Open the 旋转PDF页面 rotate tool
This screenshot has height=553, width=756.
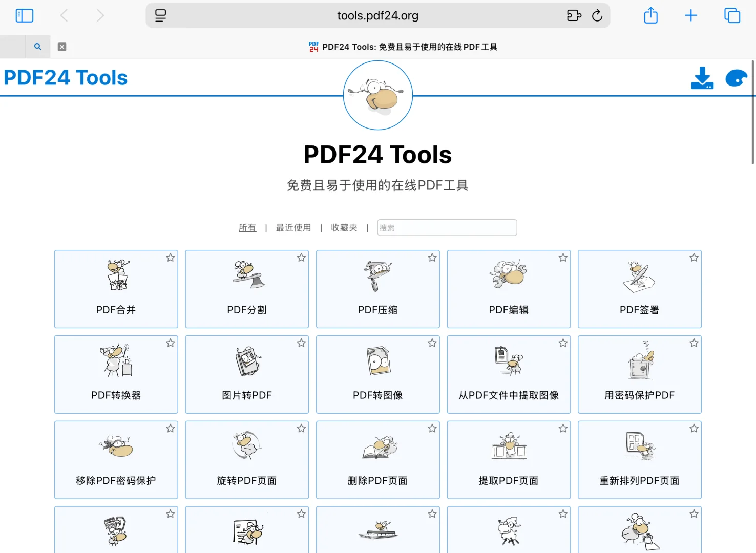(247, 460)
